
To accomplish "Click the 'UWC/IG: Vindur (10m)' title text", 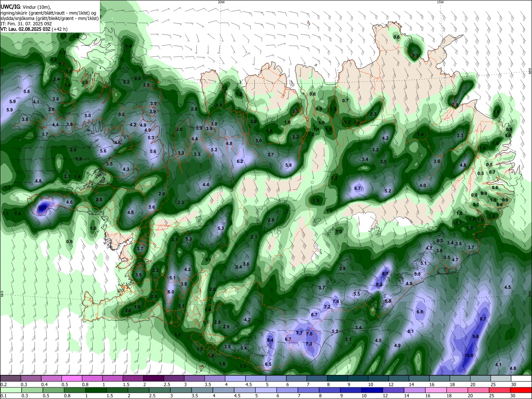I will pos(26,7).
